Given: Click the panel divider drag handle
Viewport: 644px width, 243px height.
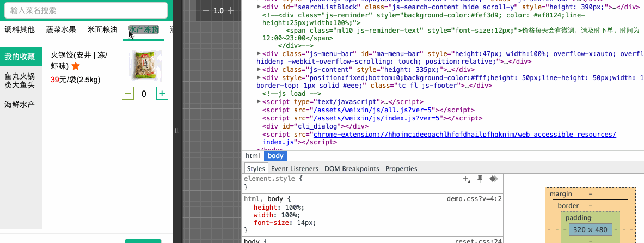Looking at the screenshot, I should (176, 130).
